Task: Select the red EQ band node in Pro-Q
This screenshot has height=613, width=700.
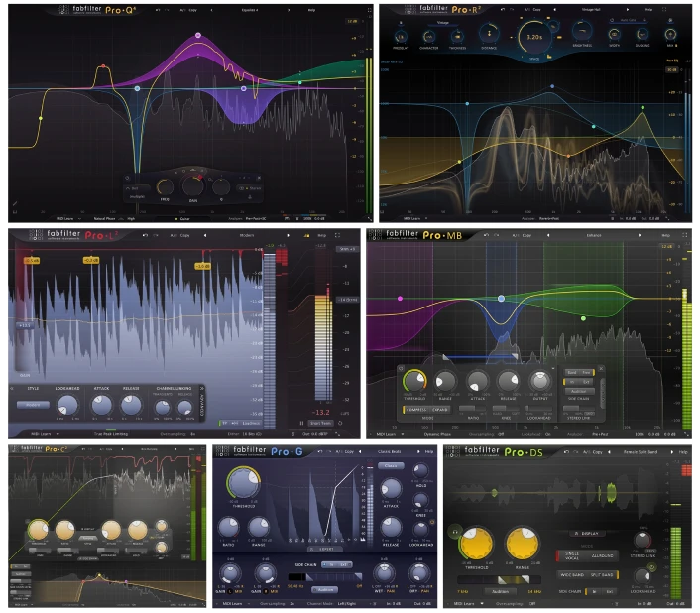Action: coord(103,66)
